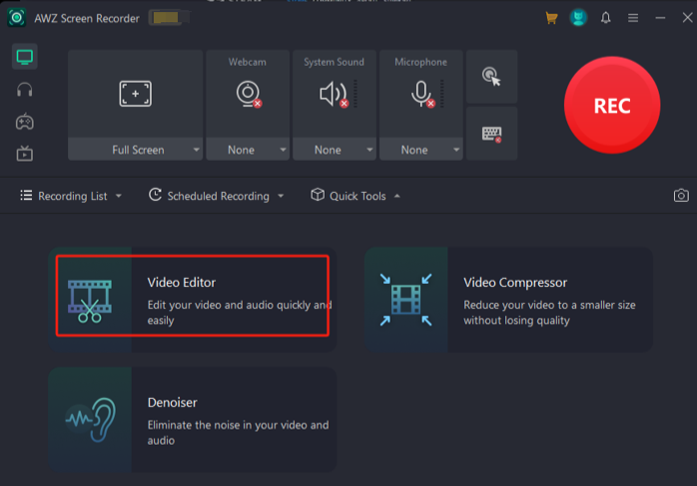
Task: Open the shopping cart purchase icon
Action: 551,18
